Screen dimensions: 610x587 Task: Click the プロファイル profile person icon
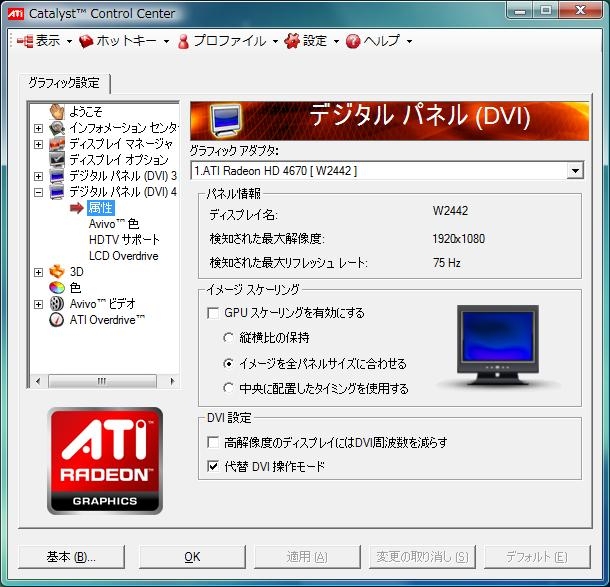(183, 41)
